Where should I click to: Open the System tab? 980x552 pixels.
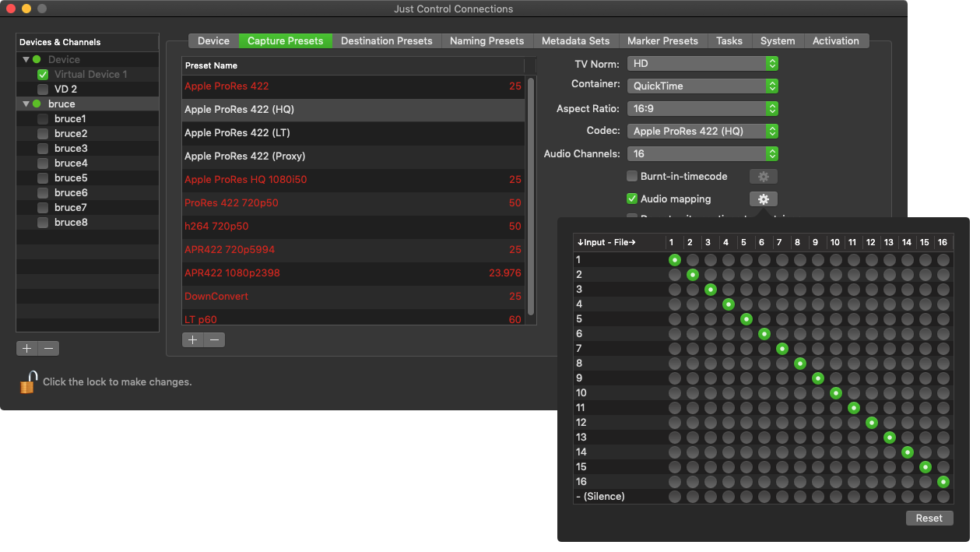[x=778, y=40]
